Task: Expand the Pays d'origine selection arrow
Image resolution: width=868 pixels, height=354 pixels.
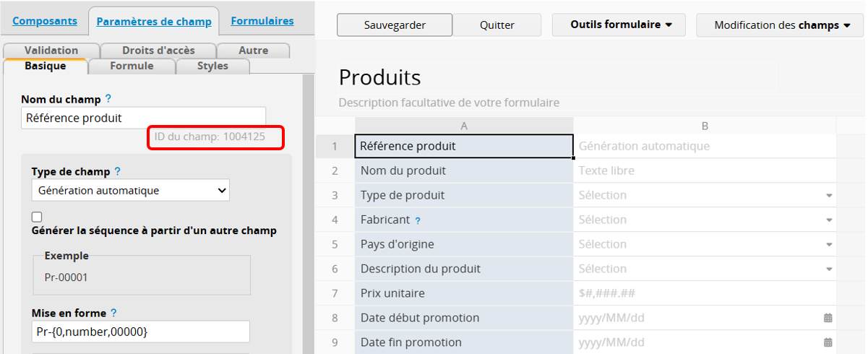Action: pyautogui.click(x=829, y=245)
